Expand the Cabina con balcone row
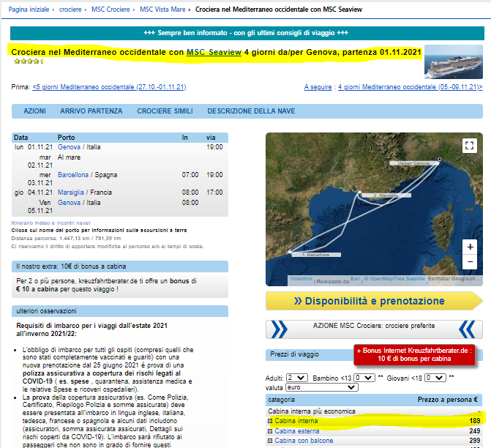Screen dimensions: 491x448 point(270,441)
